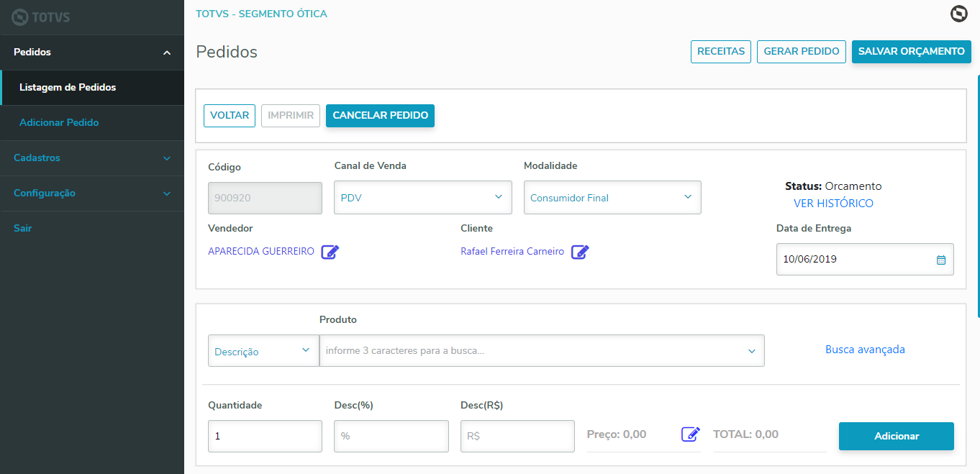This screenshot has width=980, height=474.
Task: Click the Cancelar Pedido button
Action: tap(380, 116)
